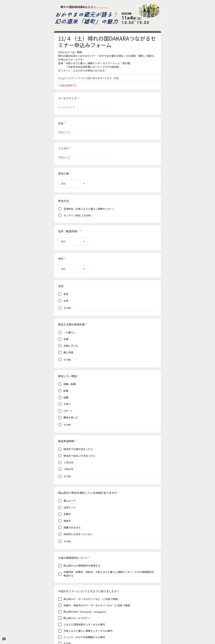Select その他 under 移住希望時期
215x644 pixels.
(x=60, y=476)
